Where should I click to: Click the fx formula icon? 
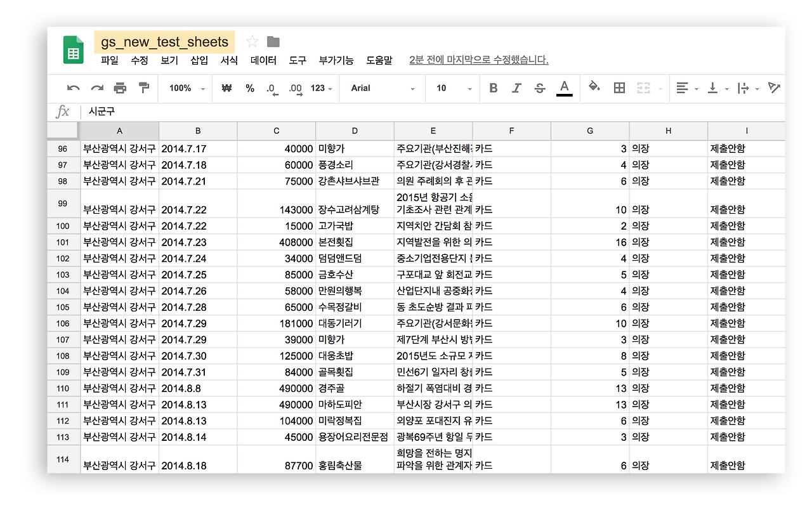tap(63, 112)
